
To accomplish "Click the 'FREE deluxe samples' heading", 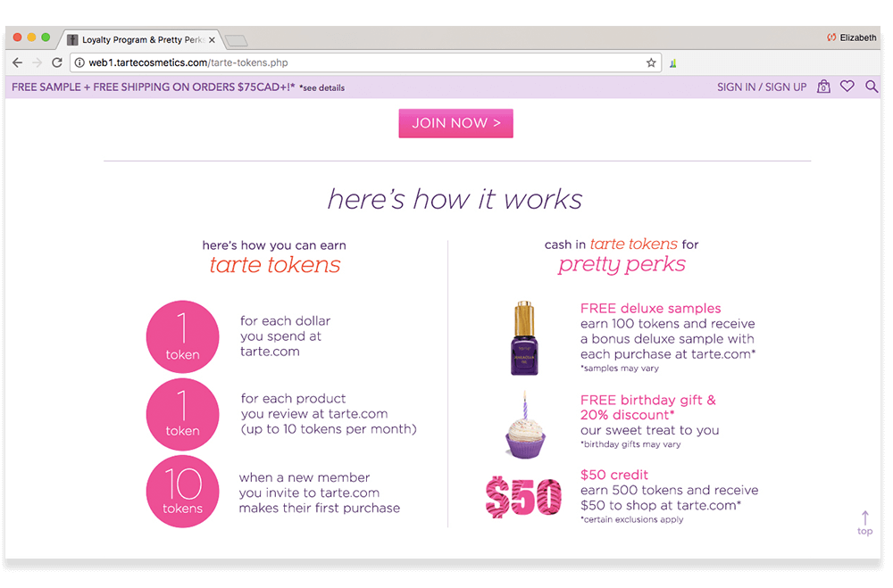I will coord(650,309).
